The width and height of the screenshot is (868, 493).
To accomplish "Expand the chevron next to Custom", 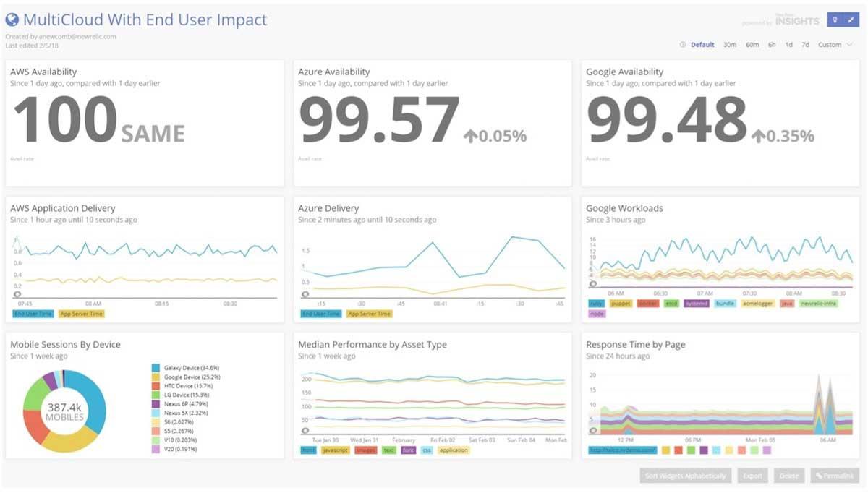I will [x=849, y=45].
